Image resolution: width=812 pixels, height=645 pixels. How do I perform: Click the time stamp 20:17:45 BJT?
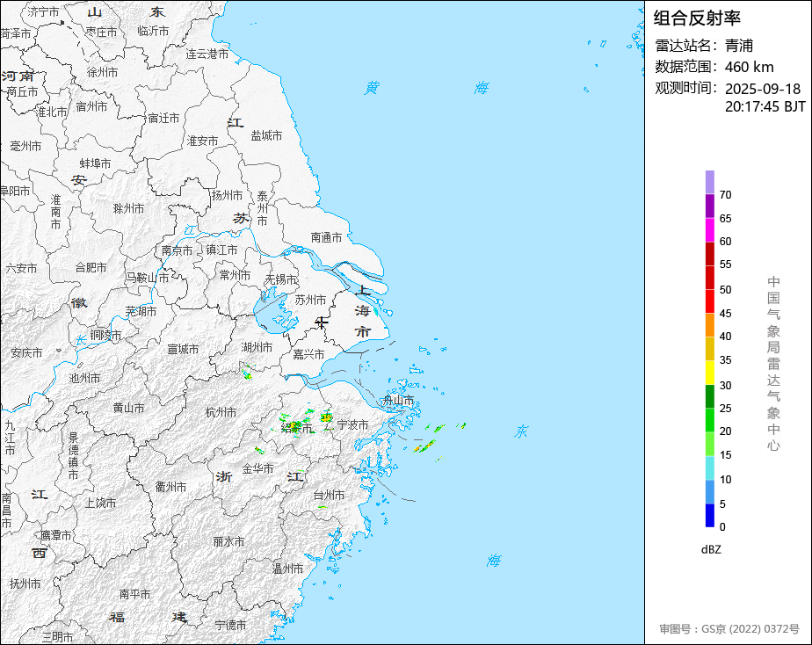click(765, 106)
